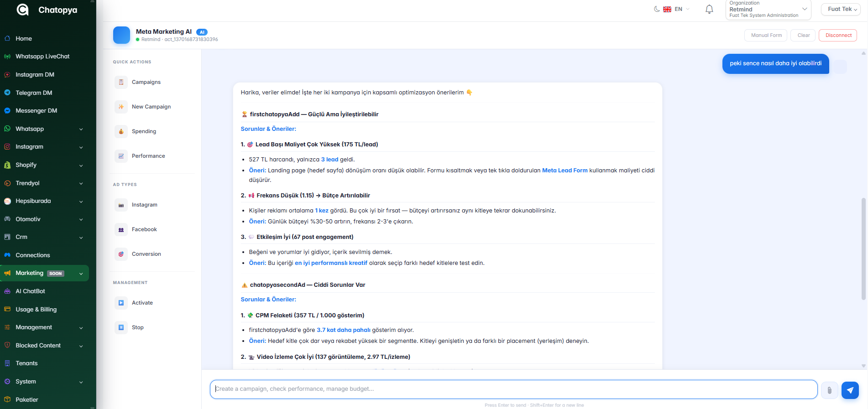Expand the Trendyol sidebar menu
The width and height of the screenshot is (868, 409).
pos(45,183)
